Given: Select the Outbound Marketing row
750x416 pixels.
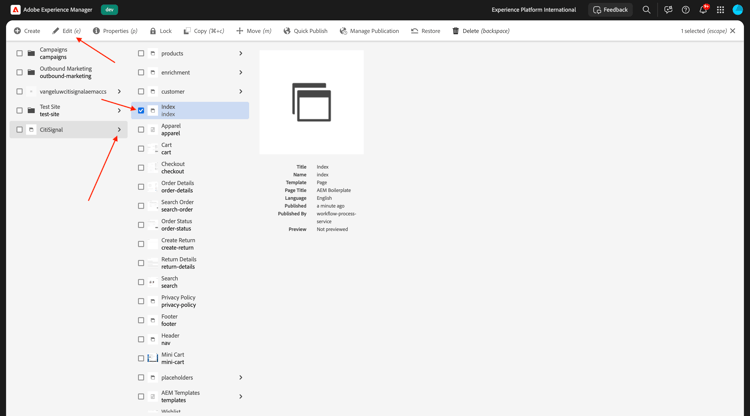Looking at the screenshot, I should pos(68,72).
